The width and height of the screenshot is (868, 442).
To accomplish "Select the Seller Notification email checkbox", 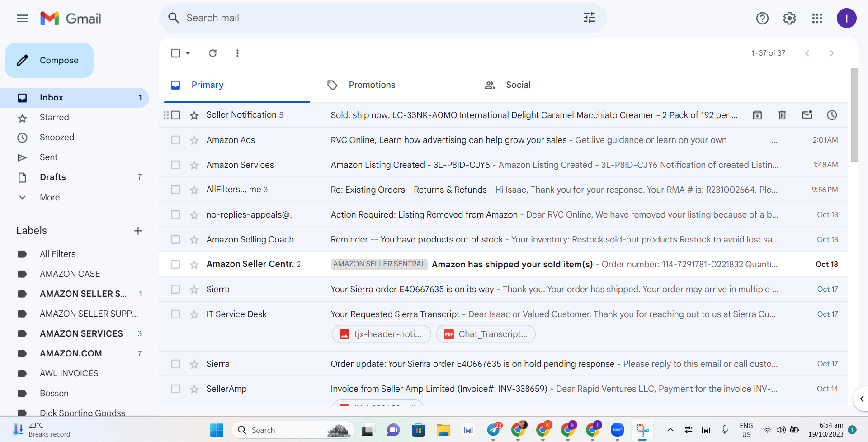I will pyautogui.click(x=175, y=115).
